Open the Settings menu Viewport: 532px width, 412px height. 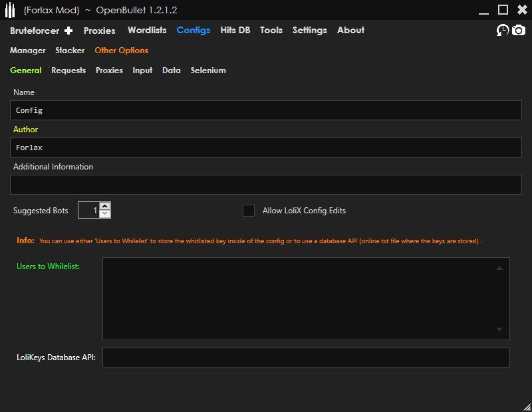pos(309,30)
